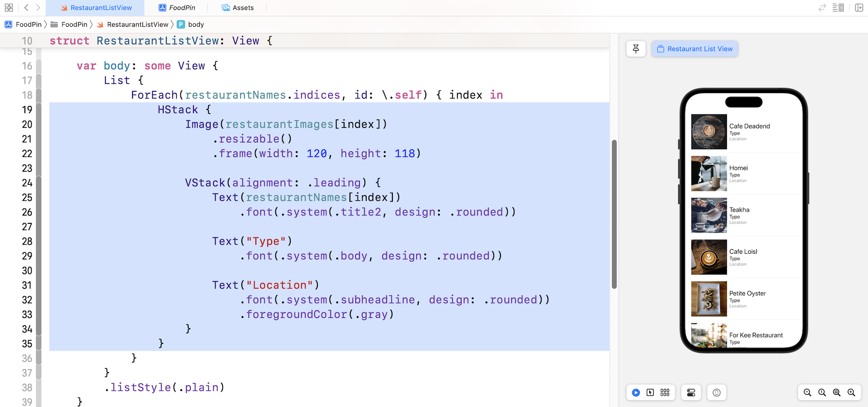Start the live preview with the play icon
Screen dimensions: 868x407
click(636, 393)
